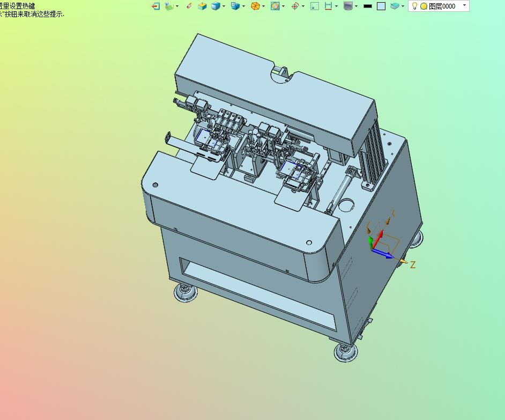
Task: Toggle the light bulb layer visibility icon
Action: (x=414, y=6)
